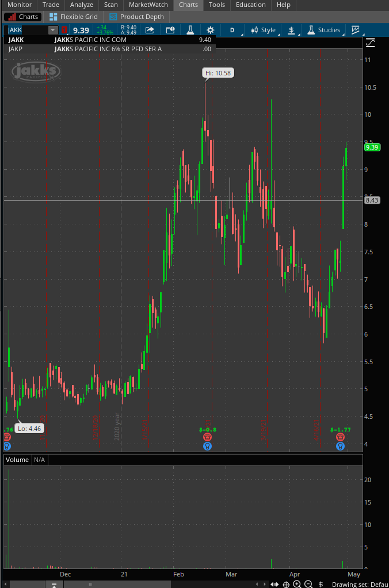Click the February blue conference call bulb icon
The height and width of the screenshot is (588, 389).
[207, 446]
